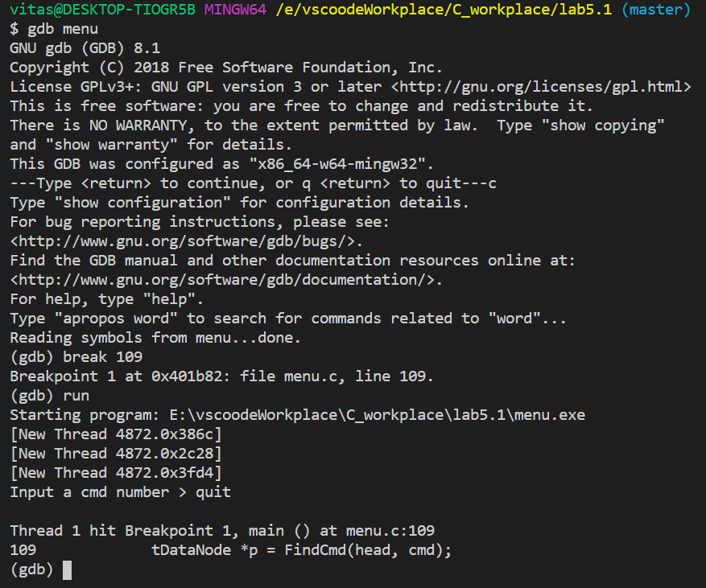Click the blinking cursor at gdb prompt

[x=67, y=570]
